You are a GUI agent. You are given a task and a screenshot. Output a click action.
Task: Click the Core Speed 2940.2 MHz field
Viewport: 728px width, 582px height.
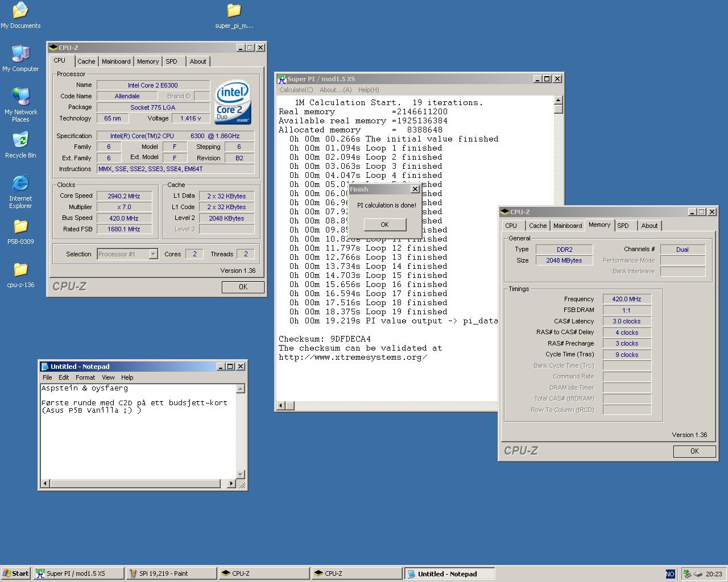pyautogui.click(x=124, y=196)
